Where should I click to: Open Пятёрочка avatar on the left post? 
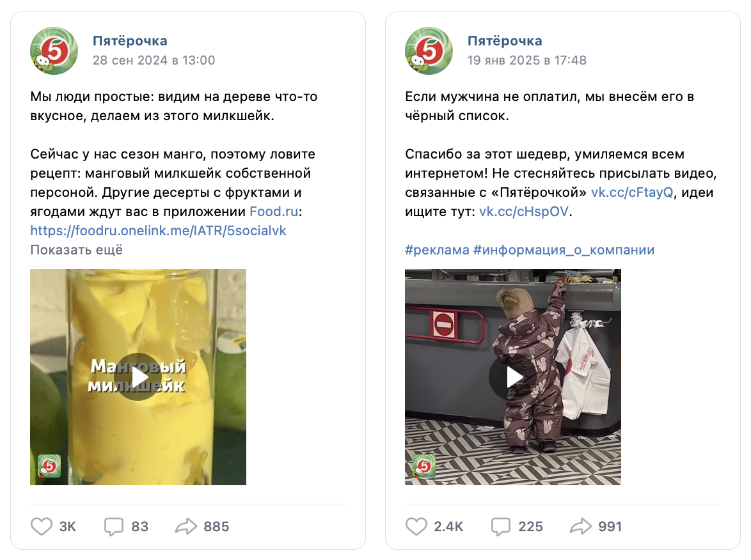coord(54,51)
